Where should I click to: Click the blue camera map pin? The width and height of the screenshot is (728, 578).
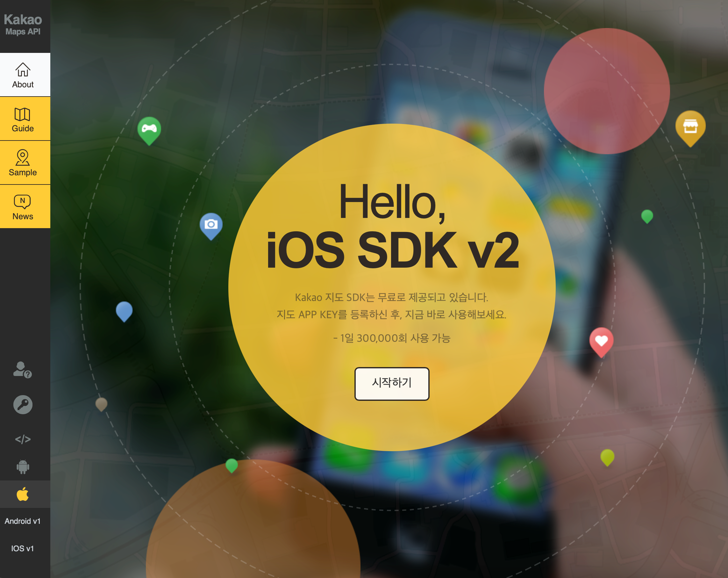pos(211,225)
